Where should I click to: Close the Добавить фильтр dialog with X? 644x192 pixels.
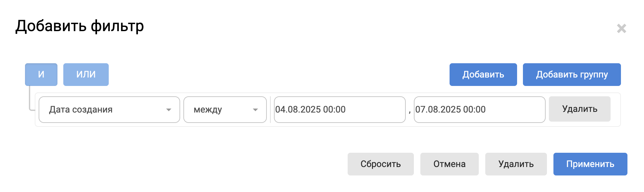click(x=621, y=29)
